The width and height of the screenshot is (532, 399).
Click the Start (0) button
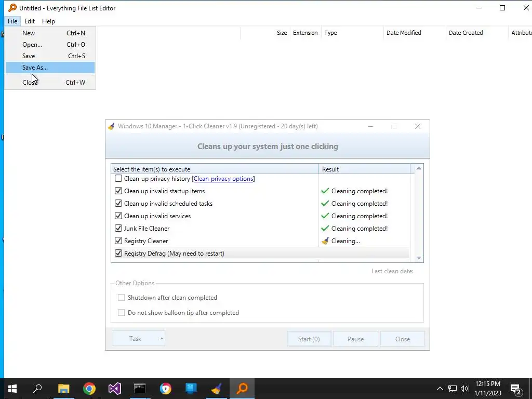click(309, 339)
